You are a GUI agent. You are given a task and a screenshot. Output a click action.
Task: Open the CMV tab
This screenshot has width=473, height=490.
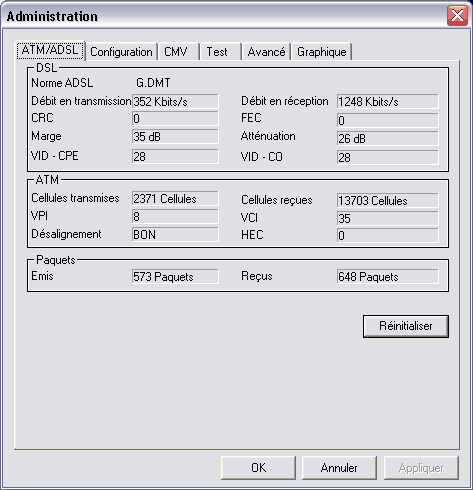pyautogui.click(x=178, y=52)
